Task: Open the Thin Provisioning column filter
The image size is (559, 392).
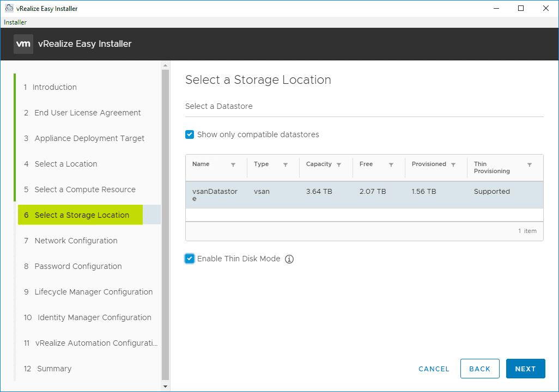Action: coord(530,165)
